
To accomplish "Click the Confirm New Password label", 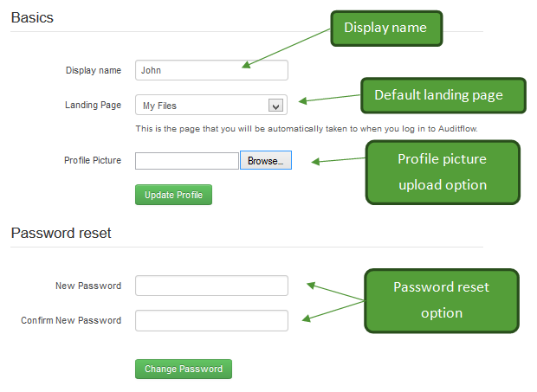I will (71, 320).
